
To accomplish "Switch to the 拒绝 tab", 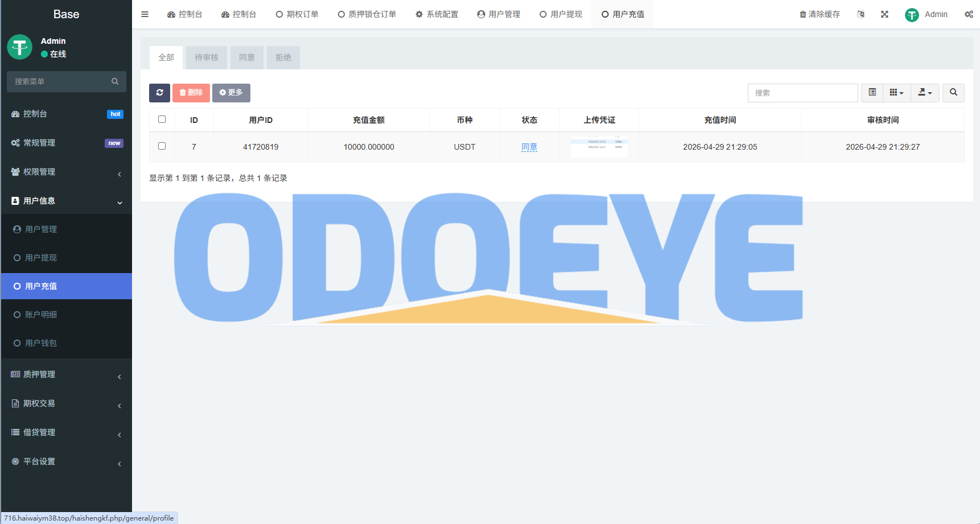I will [283, 57].
